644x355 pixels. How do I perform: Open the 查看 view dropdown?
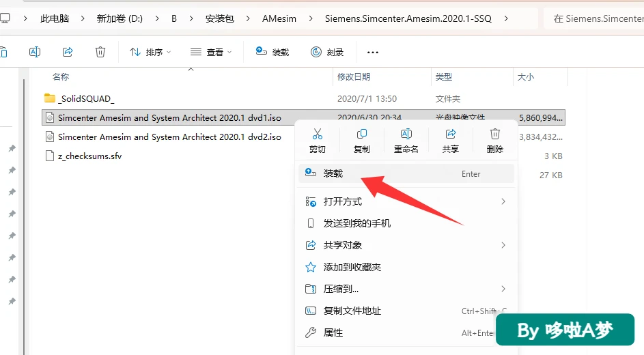(211, 52)
